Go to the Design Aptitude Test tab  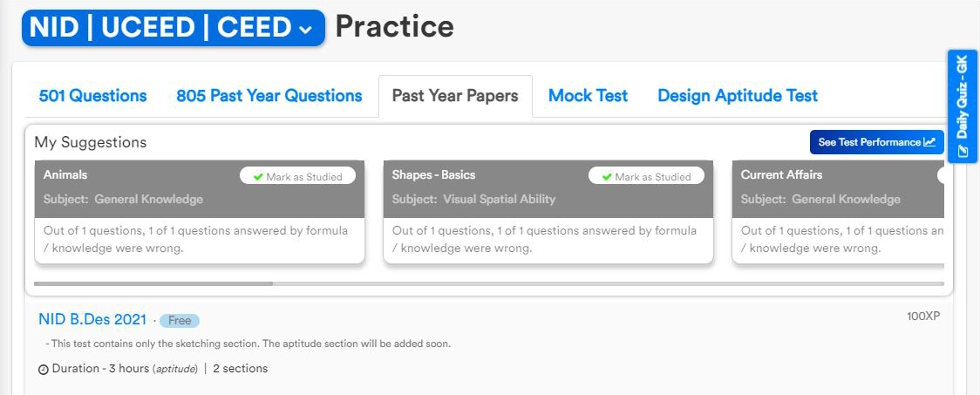(738, 96)
